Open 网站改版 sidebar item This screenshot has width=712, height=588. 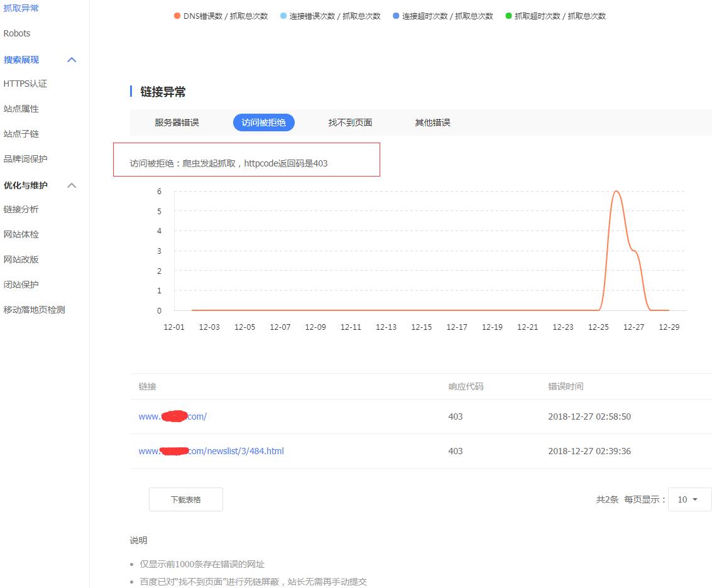[21, 259]
